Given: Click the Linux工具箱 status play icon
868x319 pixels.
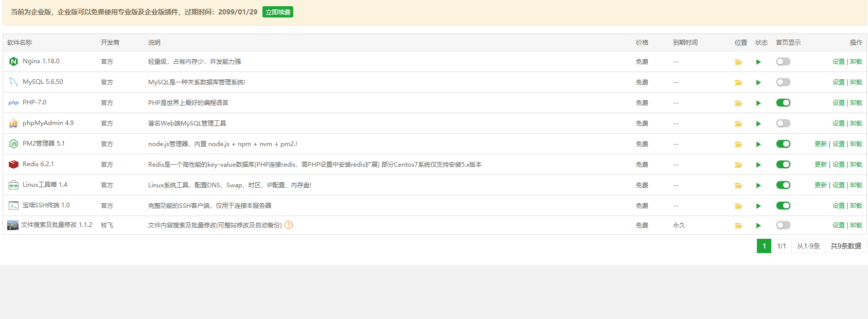Looking at the screenshot, I should [x=758, y=185].
